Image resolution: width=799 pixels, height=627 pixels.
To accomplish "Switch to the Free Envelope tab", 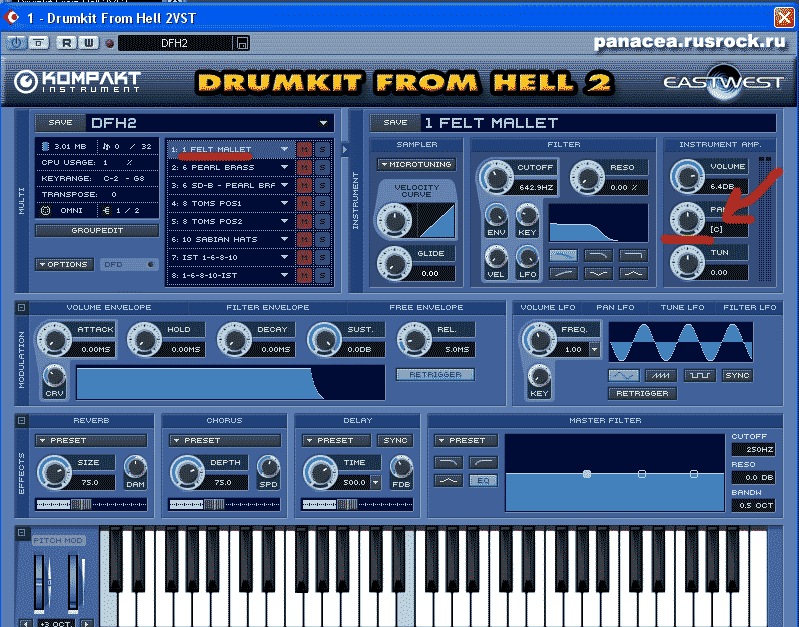I will point(426,307).
